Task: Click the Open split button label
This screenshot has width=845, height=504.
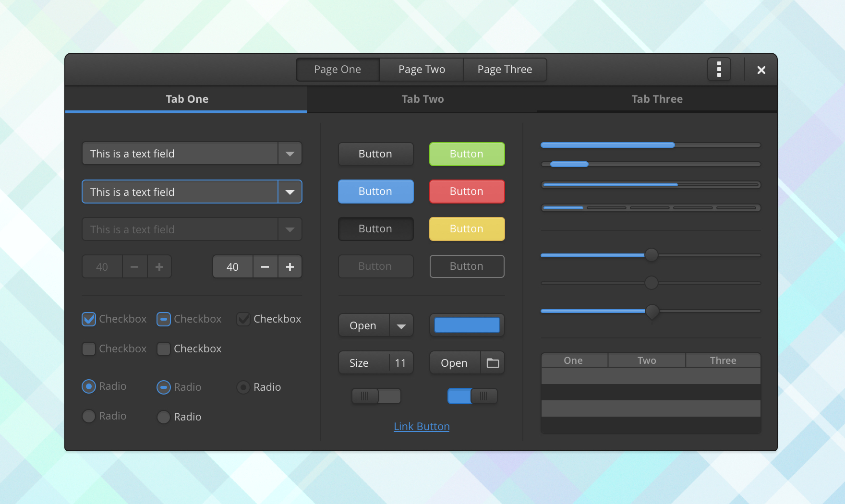Action: click(x=364, y=326)
